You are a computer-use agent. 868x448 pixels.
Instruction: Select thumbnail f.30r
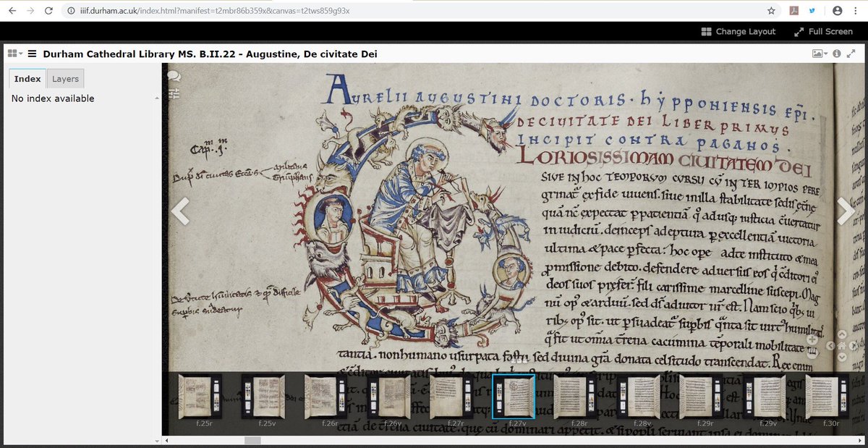tap(827, 397)
